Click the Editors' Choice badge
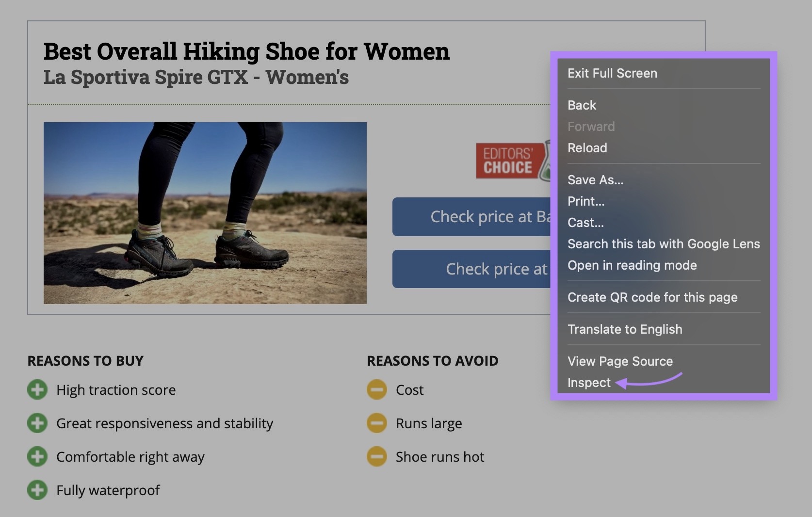 pos(508,160)
